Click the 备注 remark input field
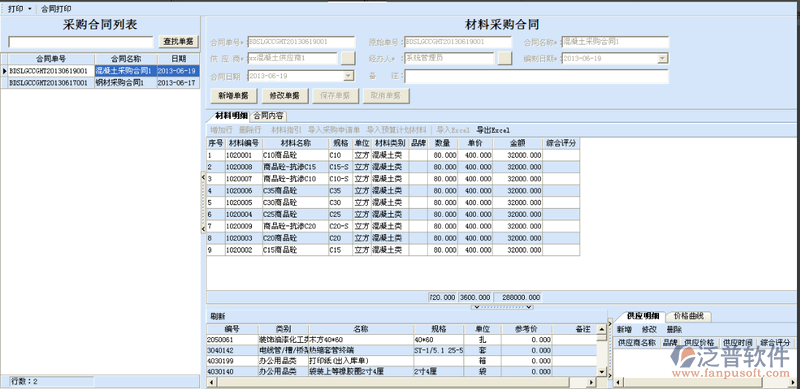800x389 pixels. click(536, 76)
